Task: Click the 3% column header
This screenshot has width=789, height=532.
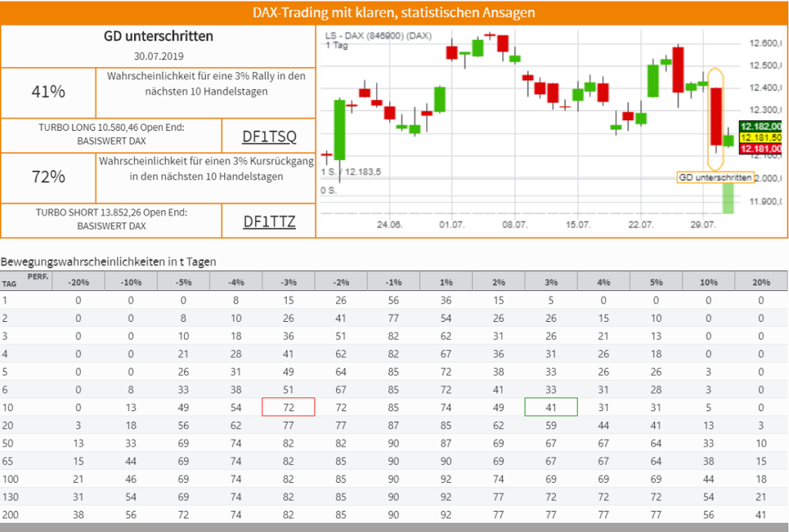Action: [x=551, y=282]
